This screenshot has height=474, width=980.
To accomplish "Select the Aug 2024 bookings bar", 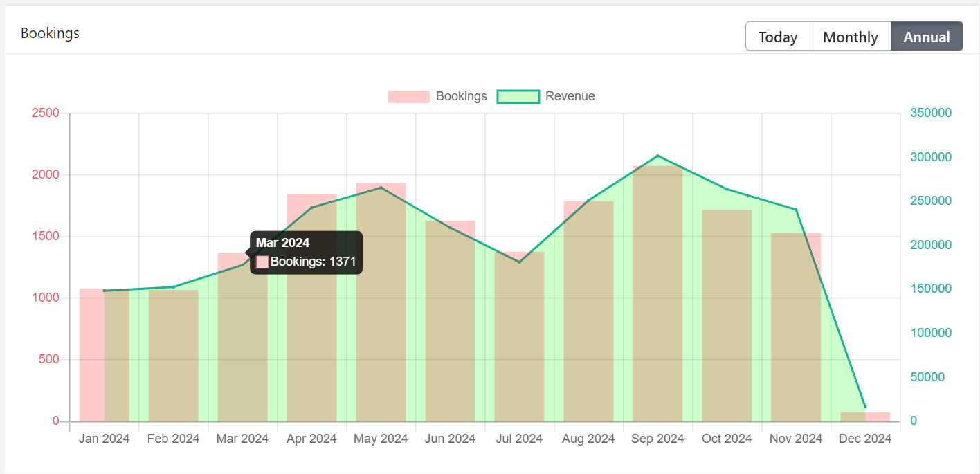I will (589, 311).
